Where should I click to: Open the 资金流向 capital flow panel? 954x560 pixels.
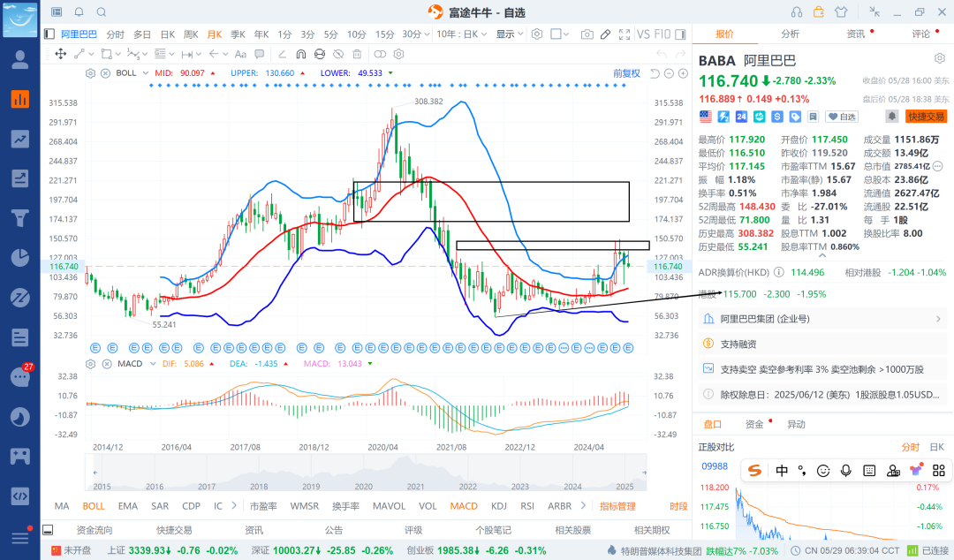coord(95,530)
